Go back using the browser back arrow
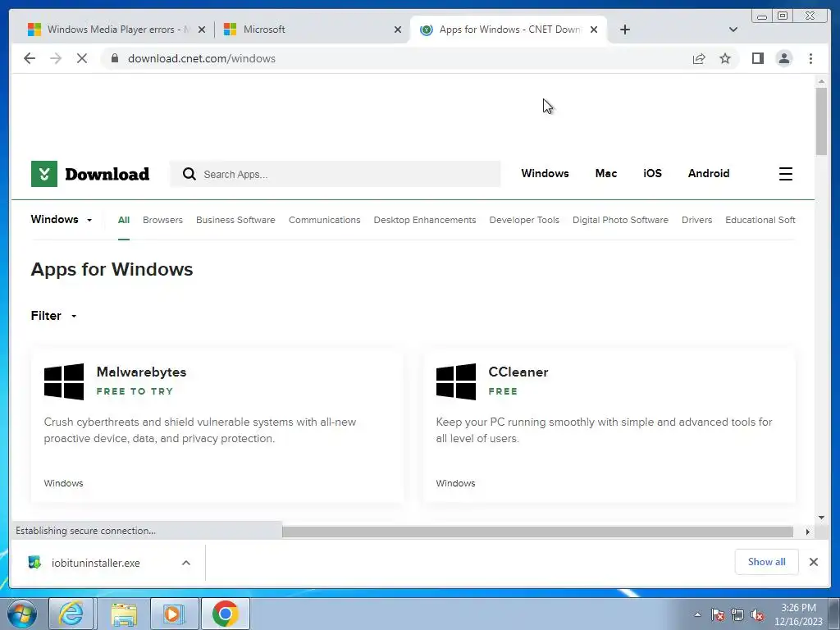Screen dimensions: 840x630 (x=30, y=58)
